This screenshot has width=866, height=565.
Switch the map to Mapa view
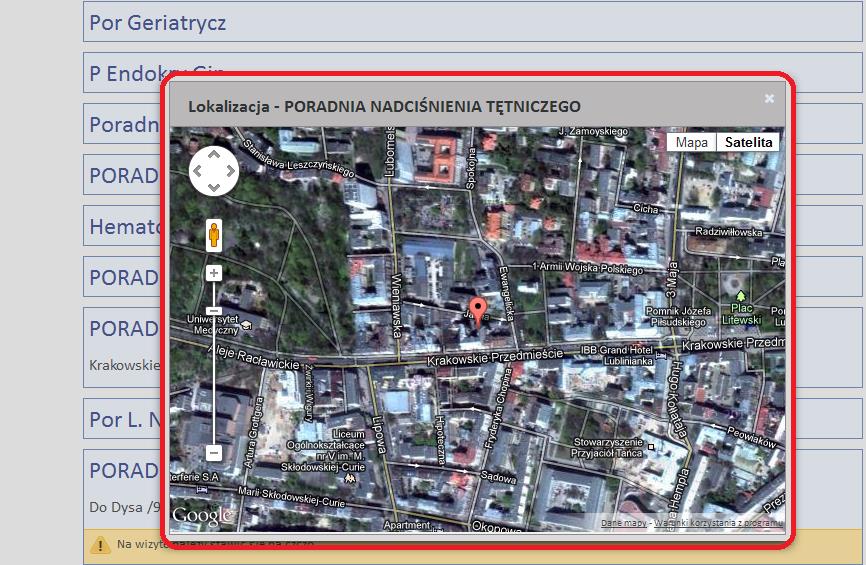tap(691, 142)
